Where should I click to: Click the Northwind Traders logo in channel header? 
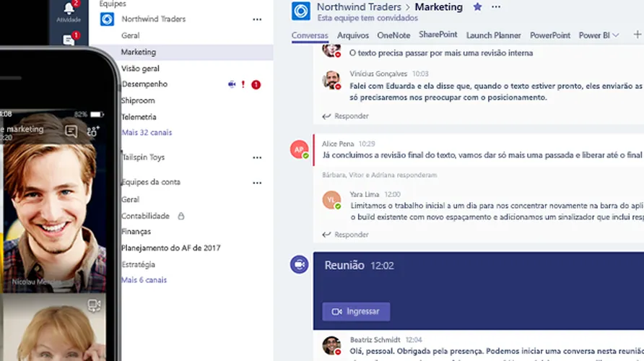tap(300, 11)
